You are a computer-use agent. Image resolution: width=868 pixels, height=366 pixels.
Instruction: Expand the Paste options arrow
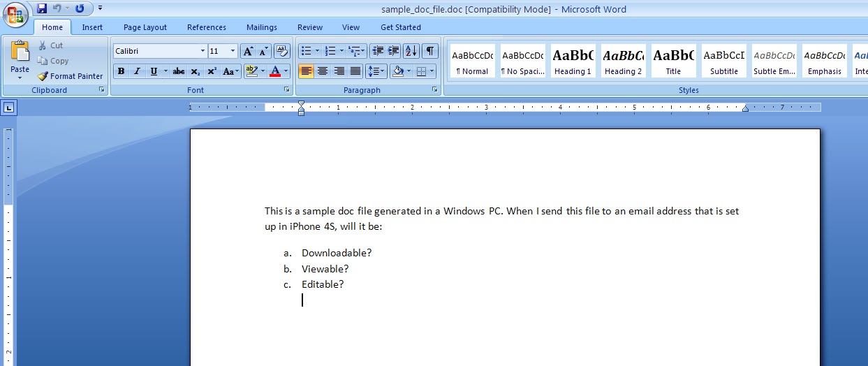20,77
